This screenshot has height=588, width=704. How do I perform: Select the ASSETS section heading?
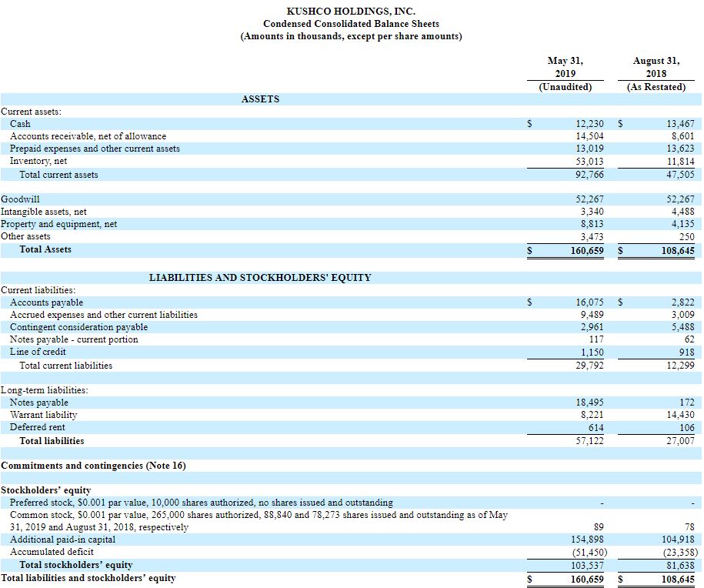pyautogui.click(x=260, y=99)
